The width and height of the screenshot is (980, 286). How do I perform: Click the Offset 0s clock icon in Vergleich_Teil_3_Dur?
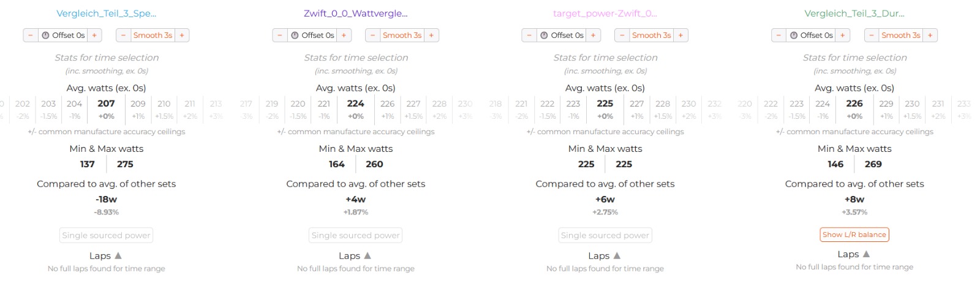[794, 36]
